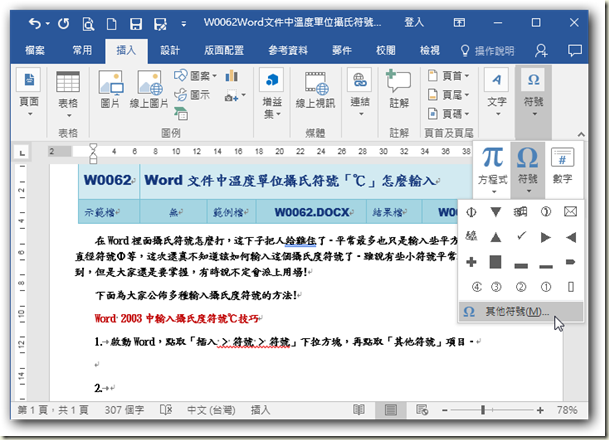Click the ruler tab selector L box
609x440 pixels.
(22, 152)
